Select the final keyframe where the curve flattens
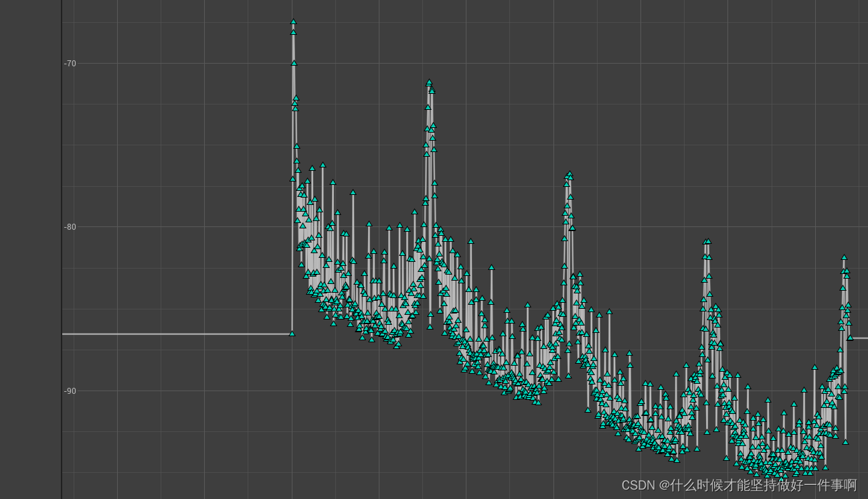Image resolution: width=868 pixels, height=499 pixels. point(850,338)
